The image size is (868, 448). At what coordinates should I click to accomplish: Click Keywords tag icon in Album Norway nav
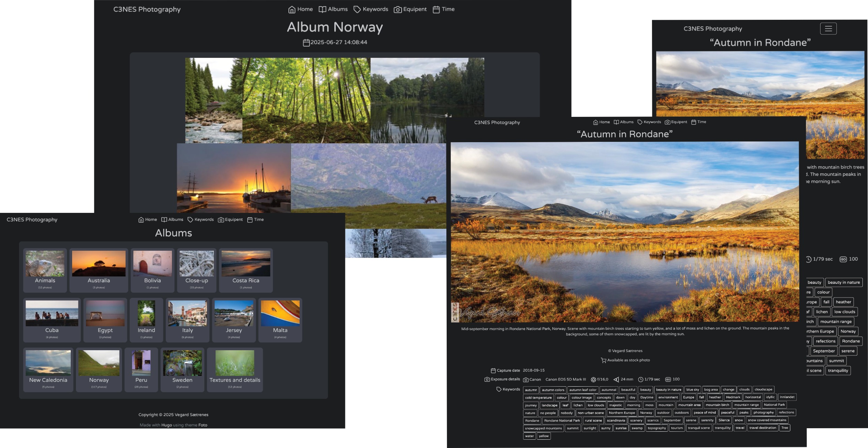pyautogui.click(x=357, y=9)
